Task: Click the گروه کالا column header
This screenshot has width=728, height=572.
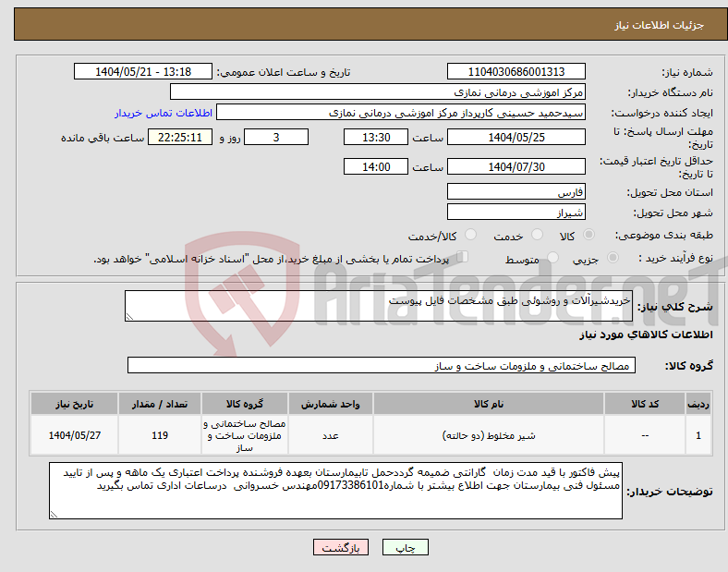Action: (x=245, y=404)
